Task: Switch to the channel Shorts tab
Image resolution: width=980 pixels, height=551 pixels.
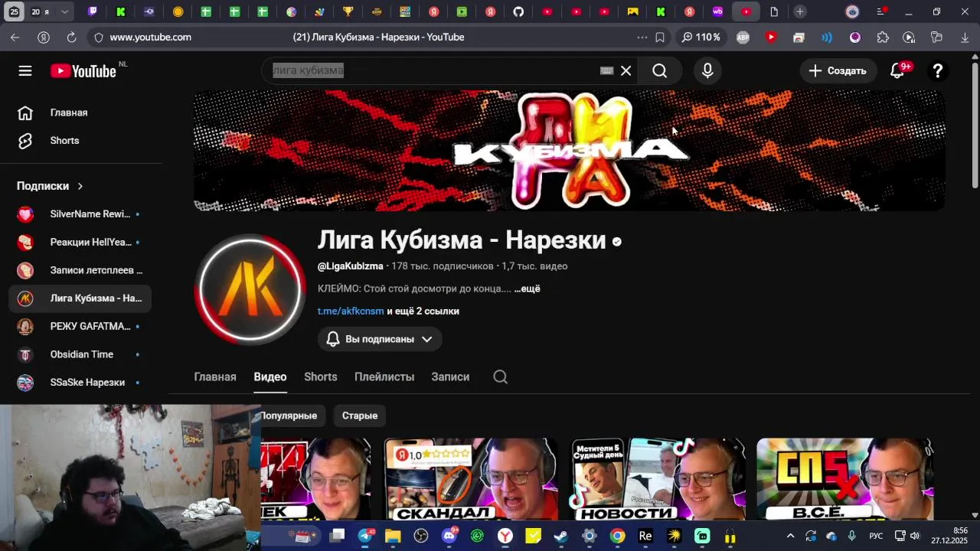Action: (321, 377)
